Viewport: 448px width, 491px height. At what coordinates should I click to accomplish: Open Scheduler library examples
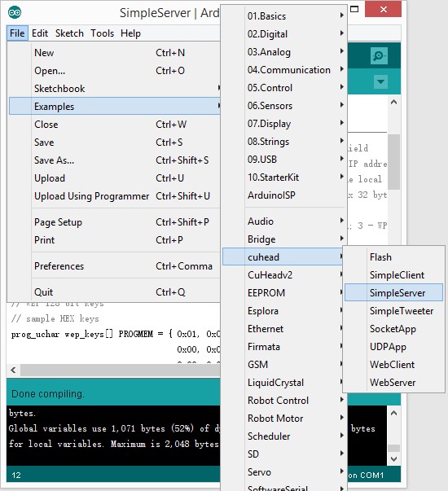coord(283,436)
